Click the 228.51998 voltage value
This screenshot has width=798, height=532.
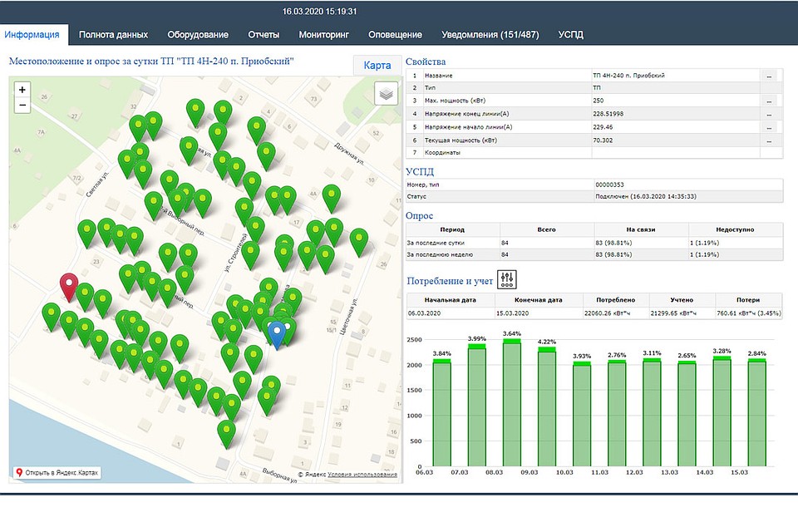pos(608,114)
